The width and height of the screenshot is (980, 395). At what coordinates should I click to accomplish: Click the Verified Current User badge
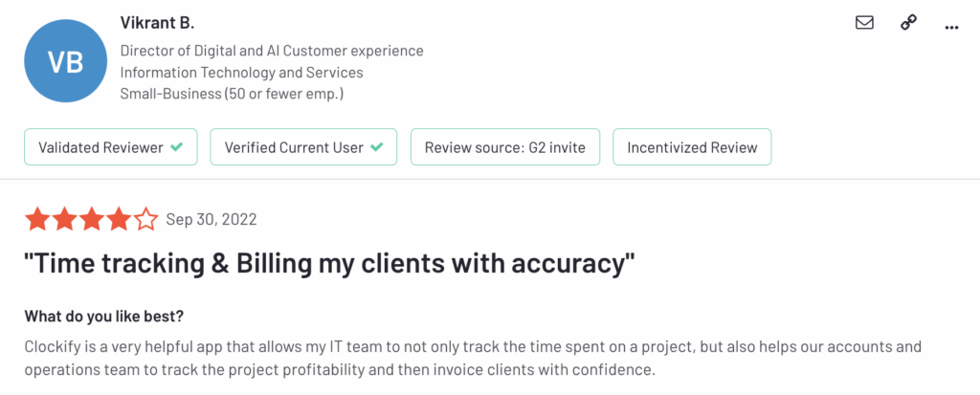click(303, 147)
